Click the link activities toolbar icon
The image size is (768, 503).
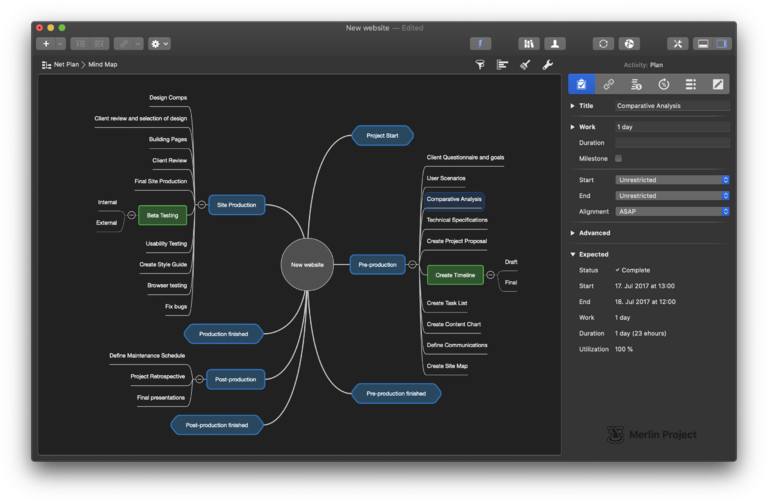point(124,44)
